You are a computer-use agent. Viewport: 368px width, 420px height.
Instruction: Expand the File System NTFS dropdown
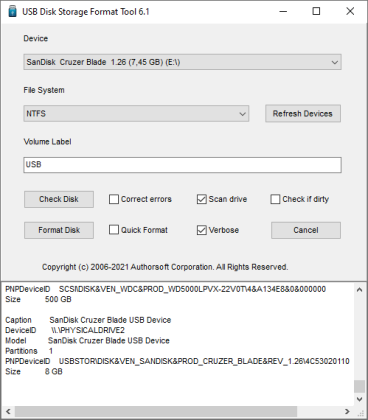(136, 114)
